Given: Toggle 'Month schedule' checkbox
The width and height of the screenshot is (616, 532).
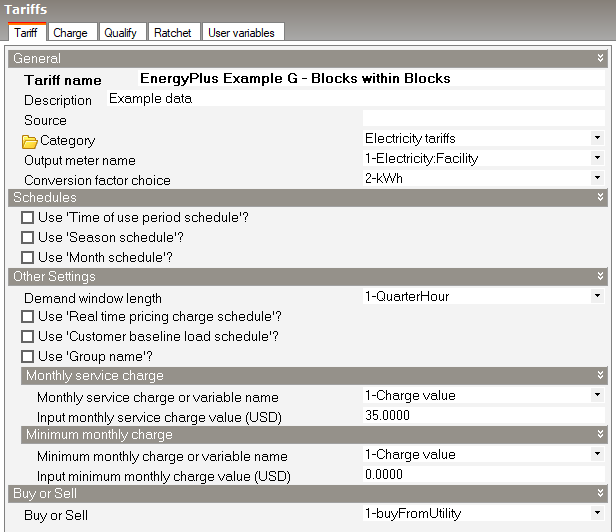Looking at the screenshot, I should pyautogui.click(x=28, y=258).
